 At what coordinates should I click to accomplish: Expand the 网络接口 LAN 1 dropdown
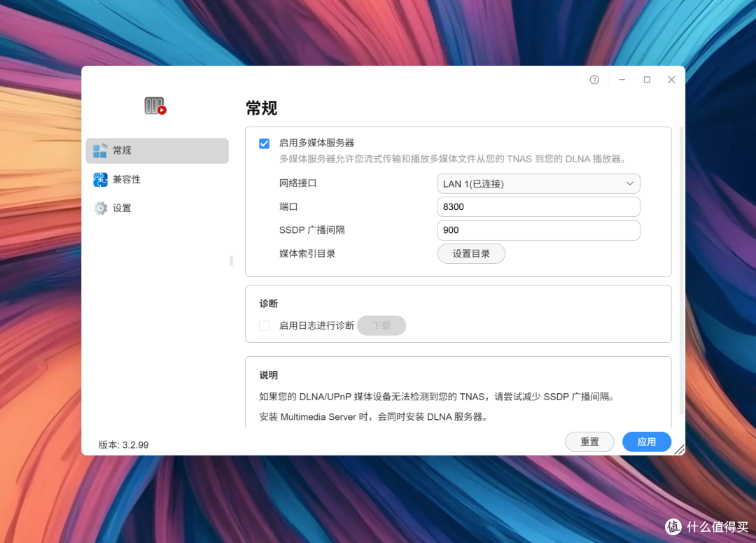[538, 183]
